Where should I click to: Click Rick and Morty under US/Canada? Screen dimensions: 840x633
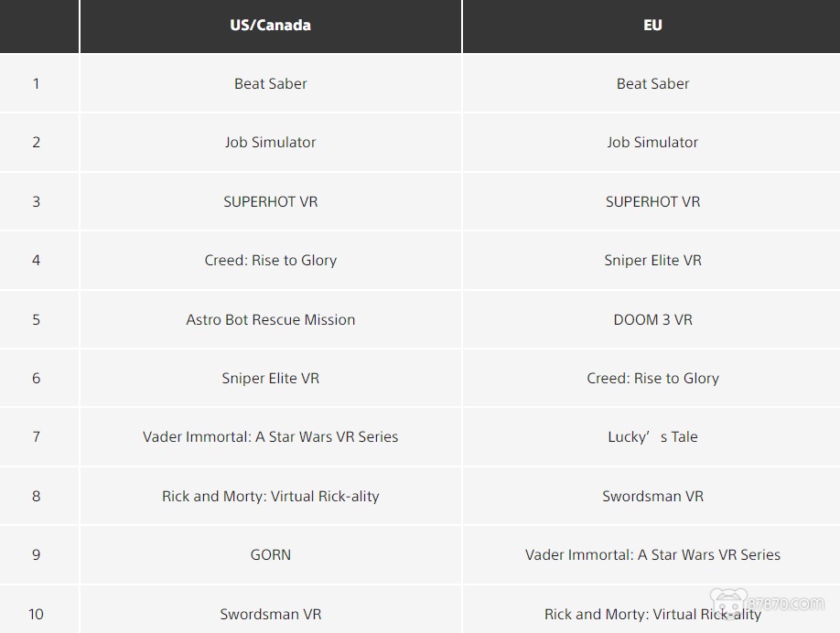tap(270, 496)
